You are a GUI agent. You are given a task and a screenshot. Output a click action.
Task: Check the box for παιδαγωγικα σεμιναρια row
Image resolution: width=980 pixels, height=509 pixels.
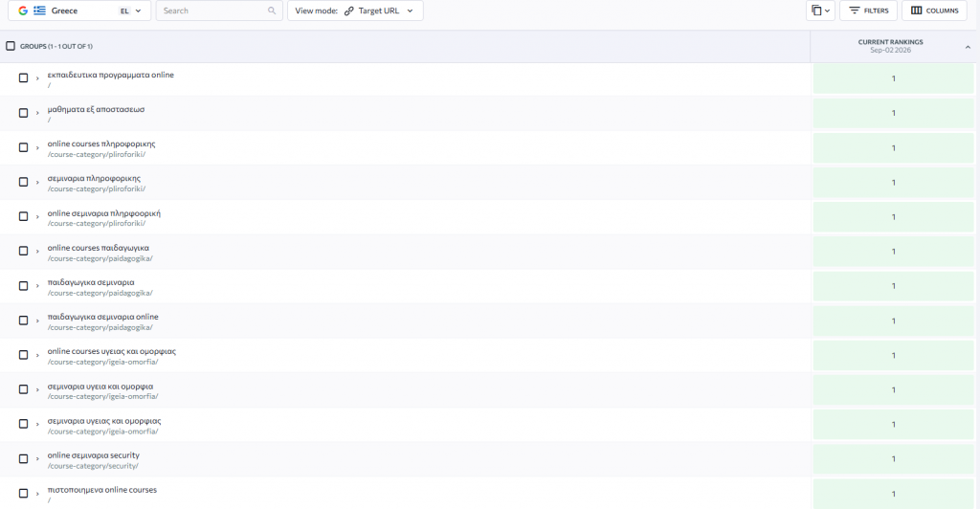point(23,286)
